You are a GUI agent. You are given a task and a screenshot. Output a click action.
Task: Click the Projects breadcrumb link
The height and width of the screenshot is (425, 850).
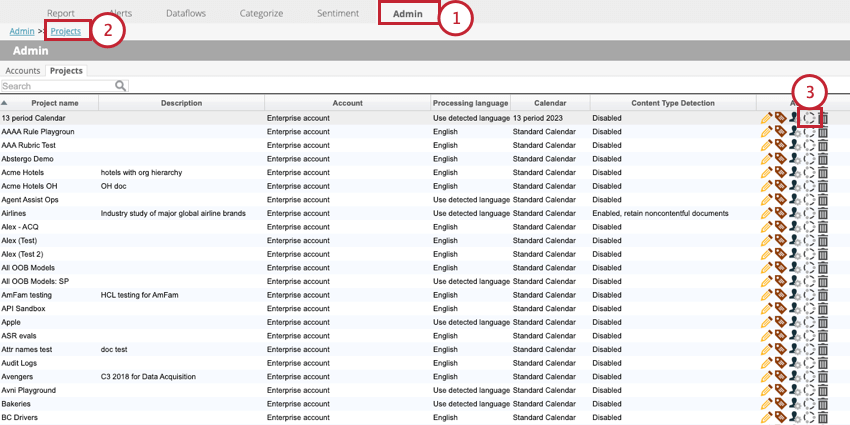point(66,32)
